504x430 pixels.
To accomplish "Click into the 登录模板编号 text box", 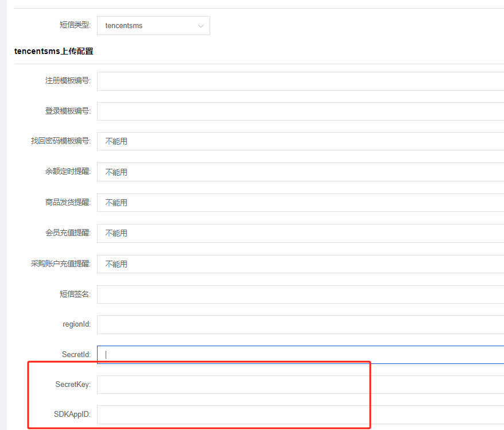I will [x=300, y=111].
